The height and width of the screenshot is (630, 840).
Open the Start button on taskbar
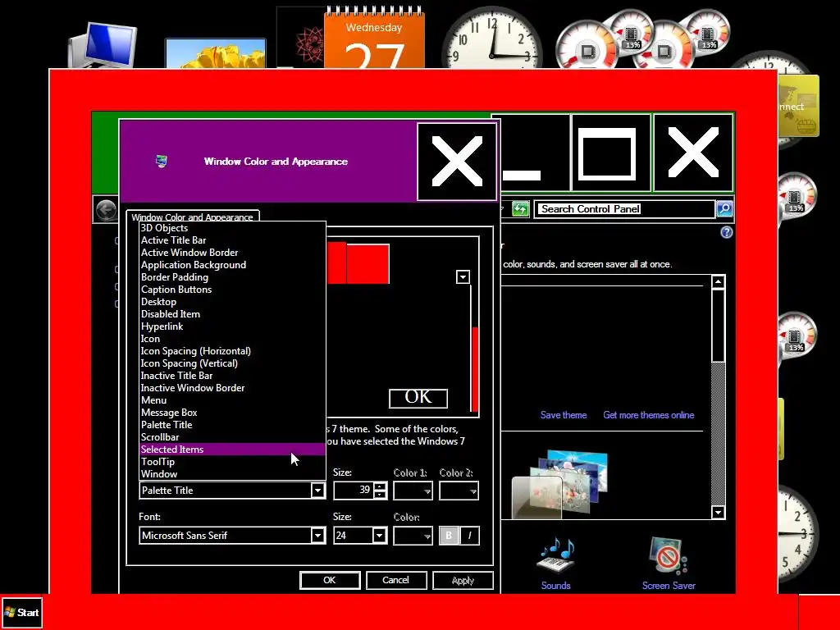(x=22, y=613)
